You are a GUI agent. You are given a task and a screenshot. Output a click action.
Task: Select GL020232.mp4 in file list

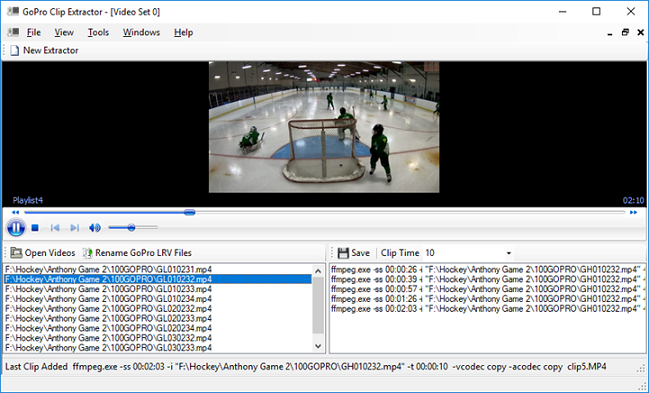(x=158, y=309)
